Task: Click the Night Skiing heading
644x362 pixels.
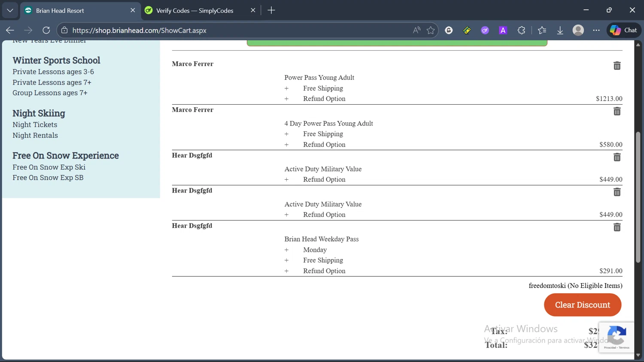Action: click(x=39, y=113)
